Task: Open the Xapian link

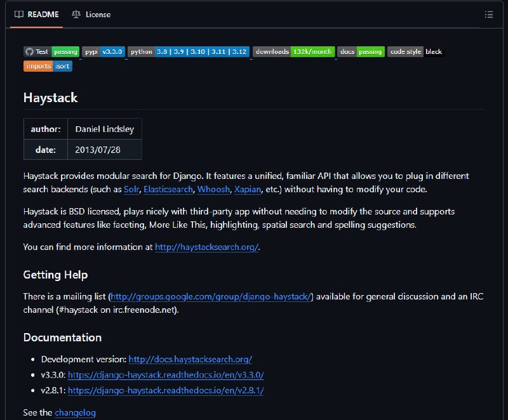Action: coord(248,189)
